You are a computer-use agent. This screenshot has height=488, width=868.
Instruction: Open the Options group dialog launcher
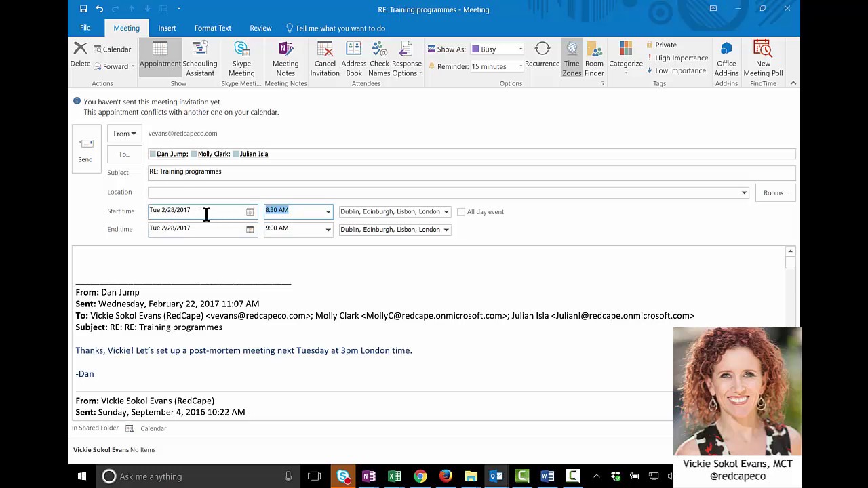(601, 83)
